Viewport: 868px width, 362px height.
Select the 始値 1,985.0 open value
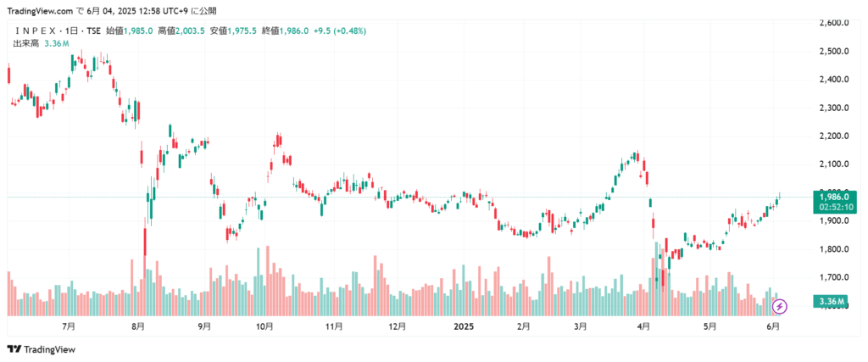click(130, 31)
